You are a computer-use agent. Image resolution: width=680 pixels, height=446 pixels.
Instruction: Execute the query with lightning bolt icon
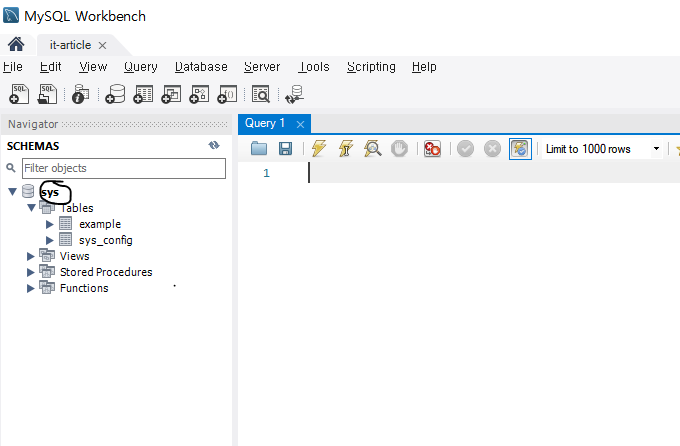point(319,148)
